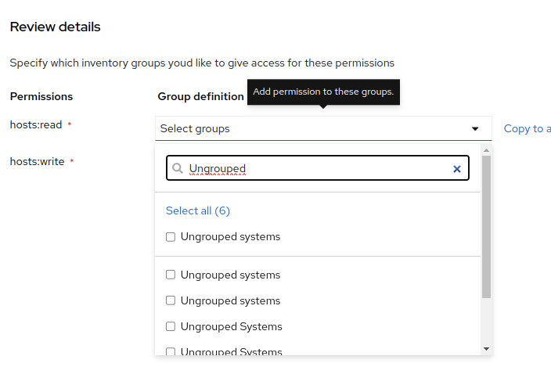Image resolution: width=551 pixels, height=392 pixels.
Task: Click the groups list scrollbar thumb
Action: click(x=486, y=227)
